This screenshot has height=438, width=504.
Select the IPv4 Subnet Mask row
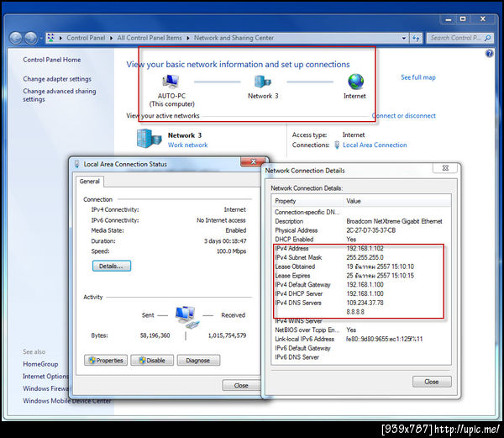point(361,257)
